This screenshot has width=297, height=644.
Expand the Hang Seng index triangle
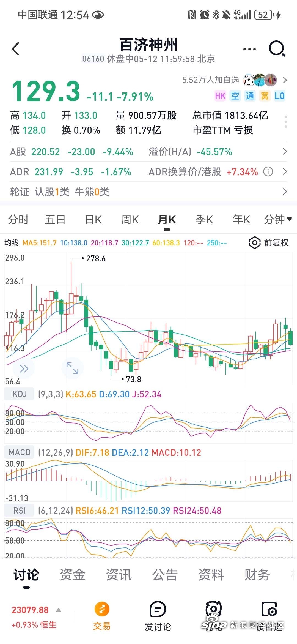59,610
